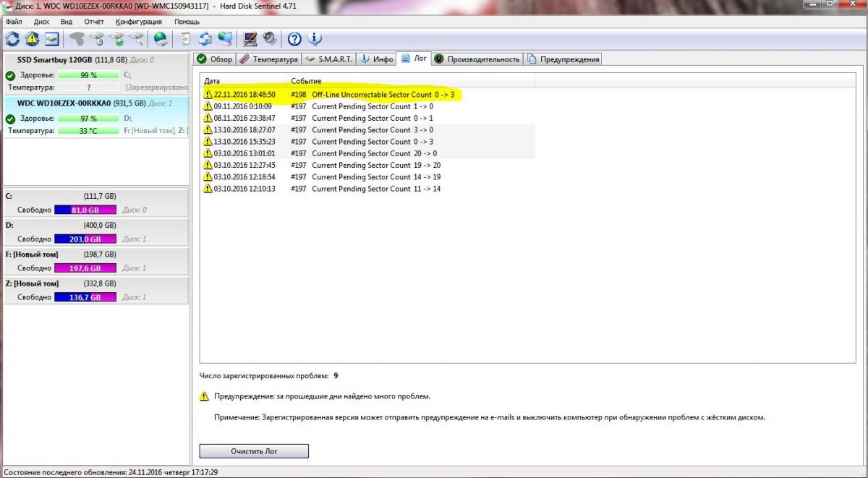Viewport: 868px width, 478px height.
Task: Click the WDC health bar showing 97 %
Action: coord(88,119)
